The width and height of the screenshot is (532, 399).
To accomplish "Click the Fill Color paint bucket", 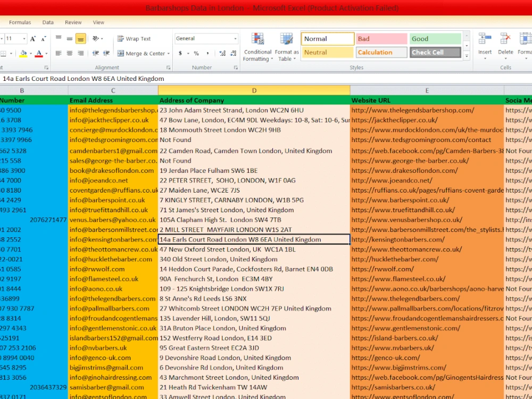I will [23, 53].
